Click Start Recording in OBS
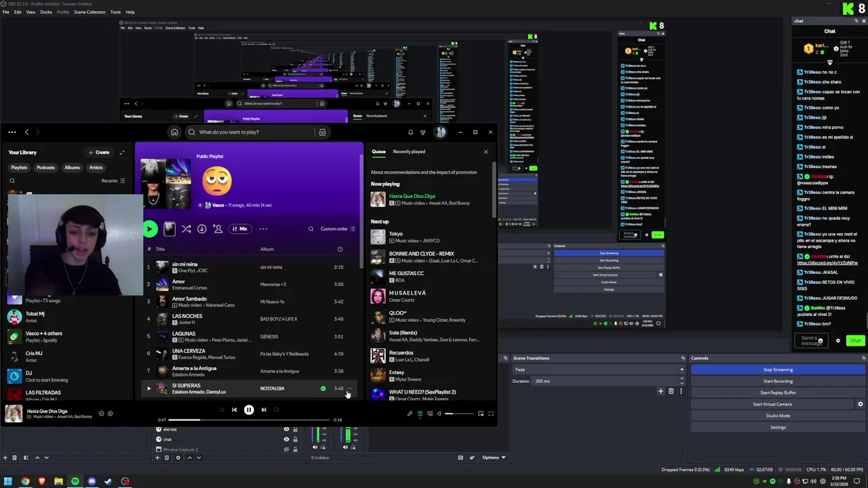This screenshot has width=868, height=488. click(778, 381)
